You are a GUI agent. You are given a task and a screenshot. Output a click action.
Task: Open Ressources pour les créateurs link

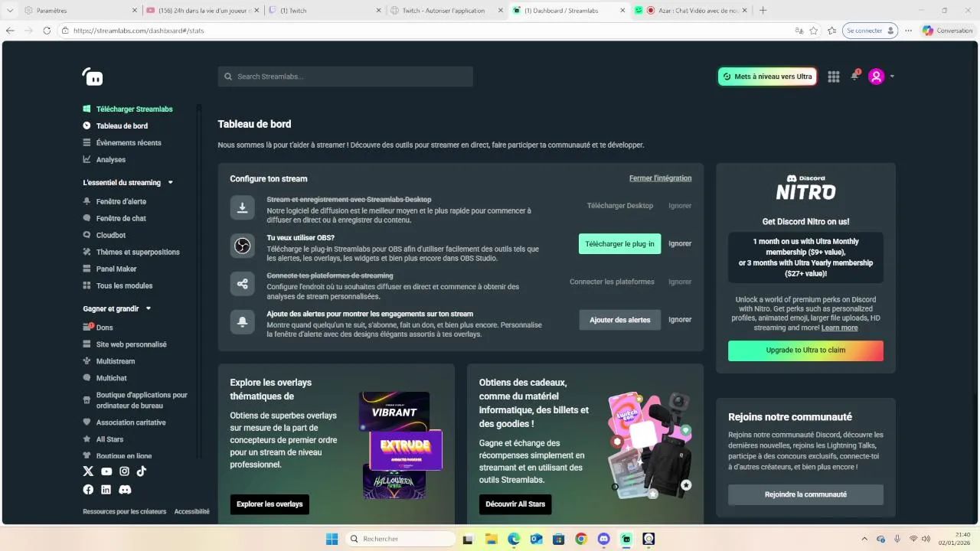[x=124, y=512]
